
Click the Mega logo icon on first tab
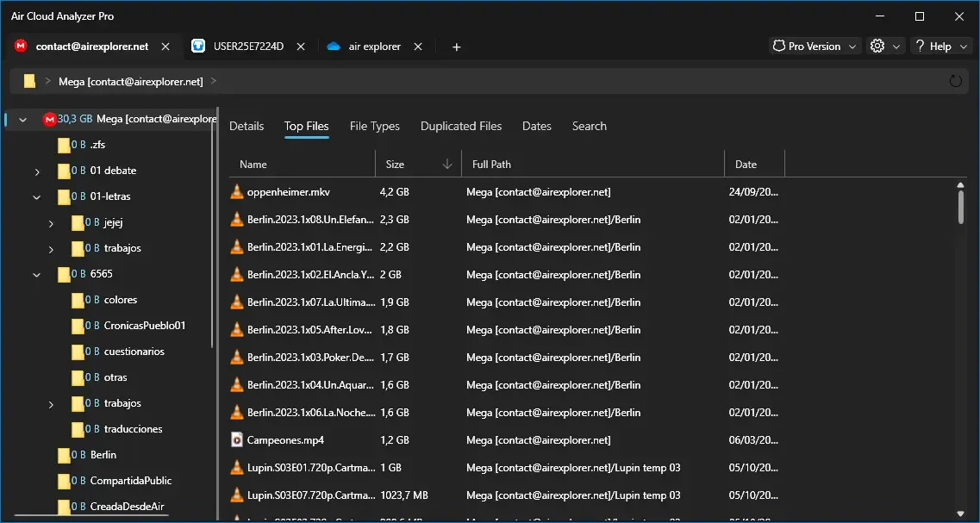pyautogui.click(x=22, y=47)
